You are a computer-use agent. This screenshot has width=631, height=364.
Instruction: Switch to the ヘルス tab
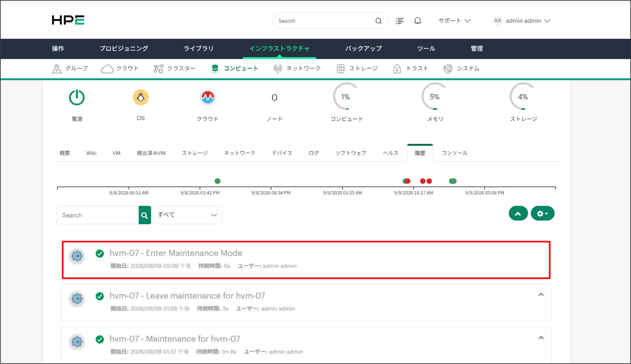coord(391,153)
